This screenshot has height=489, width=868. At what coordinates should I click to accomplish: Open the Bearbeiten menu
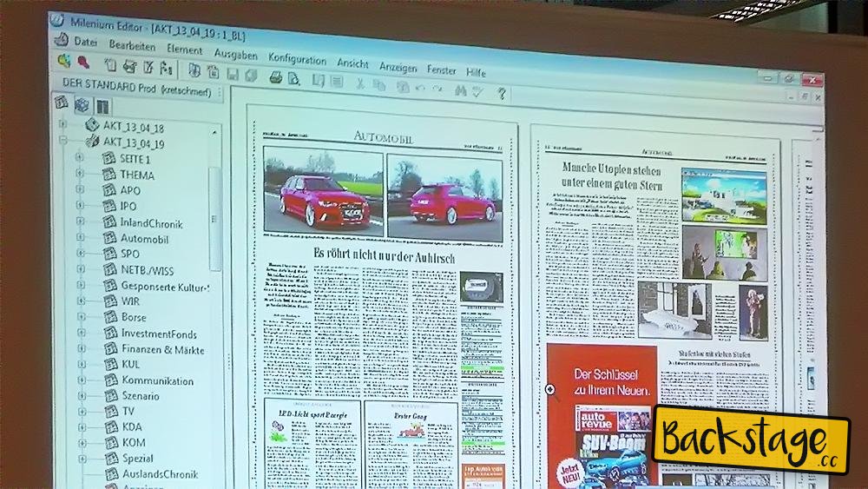[x=132, y=45]
